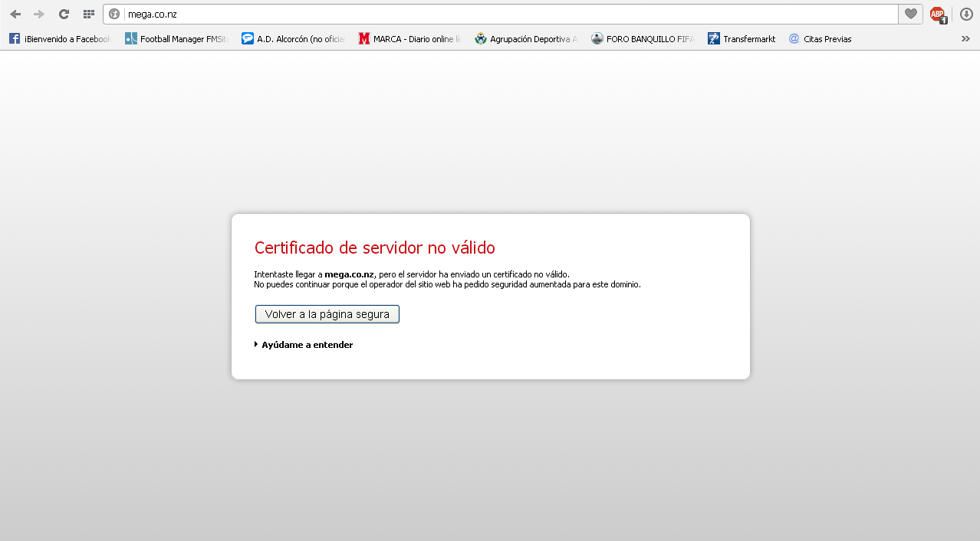Expand the Ayúdame a entender section
Image resolution: width=980 pixels, height=541 pixels.
304,345
